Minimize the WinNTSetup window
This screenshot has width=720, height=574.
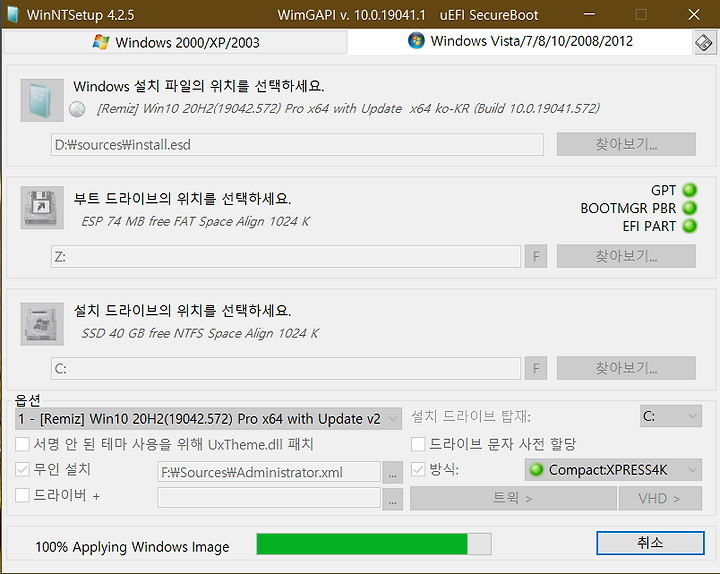[x=589, y=14]
